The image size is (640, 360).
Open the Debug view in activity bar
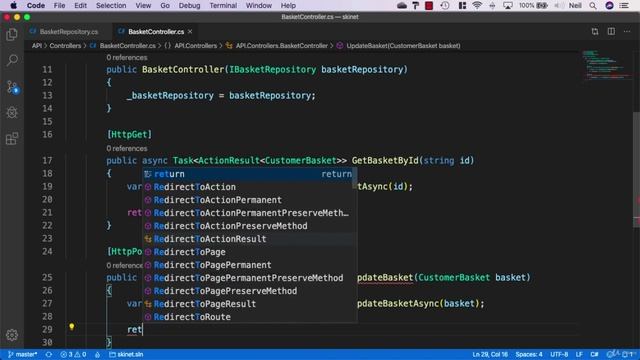pos(12,113)
